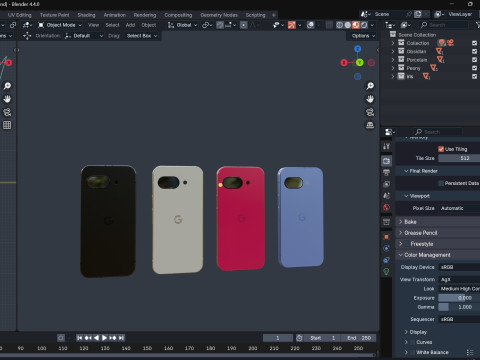Open the Object Data properties tab icon
Screen dimensions: 480x360
(386, 272)
